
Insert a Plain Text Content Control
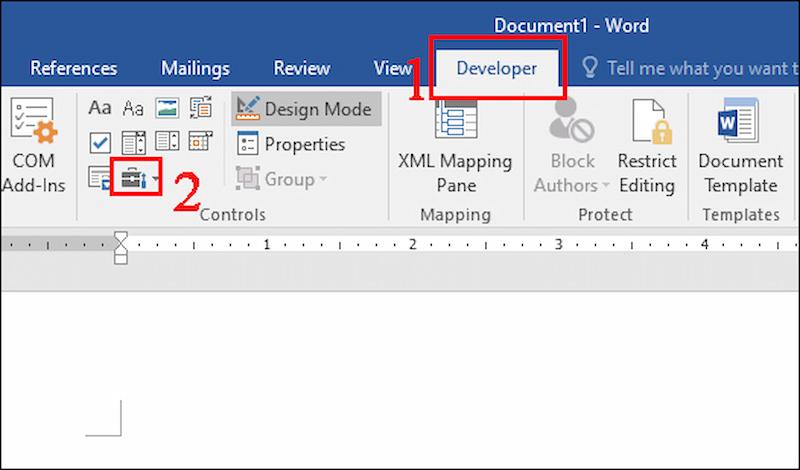(133, 108)
